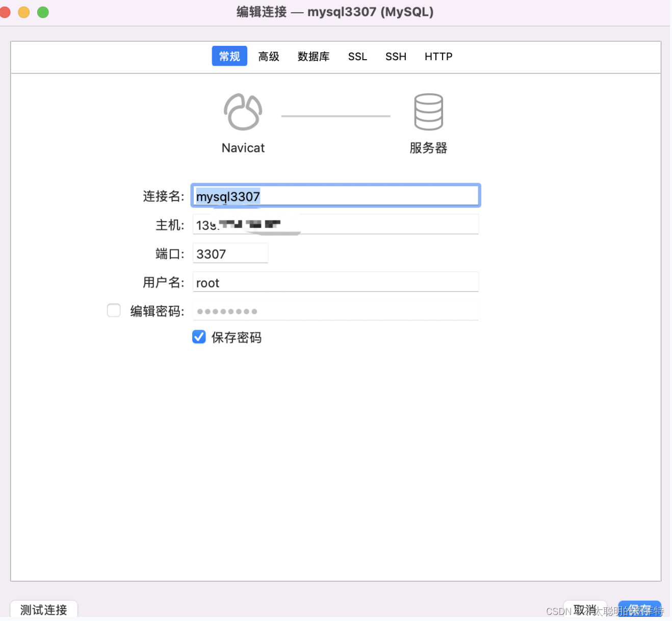Click the 服务器 label under database icon
672x621 pixels.
coord(428,148)
